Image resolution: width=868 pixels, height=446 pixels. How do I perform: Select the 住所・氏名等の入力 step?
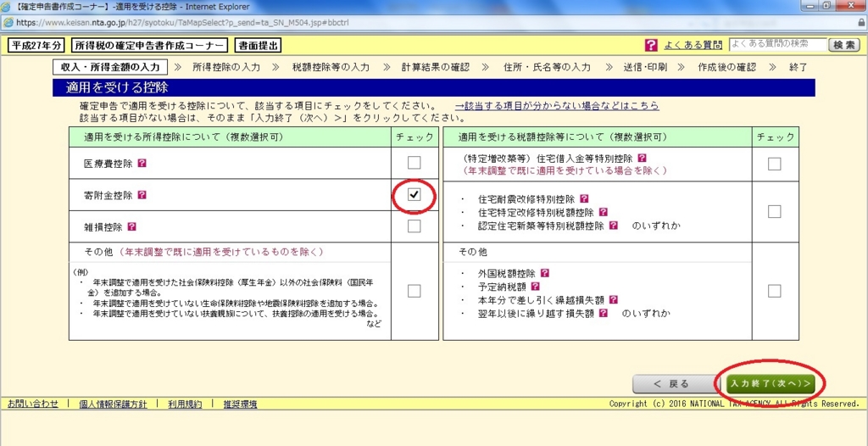pos(547,68)
